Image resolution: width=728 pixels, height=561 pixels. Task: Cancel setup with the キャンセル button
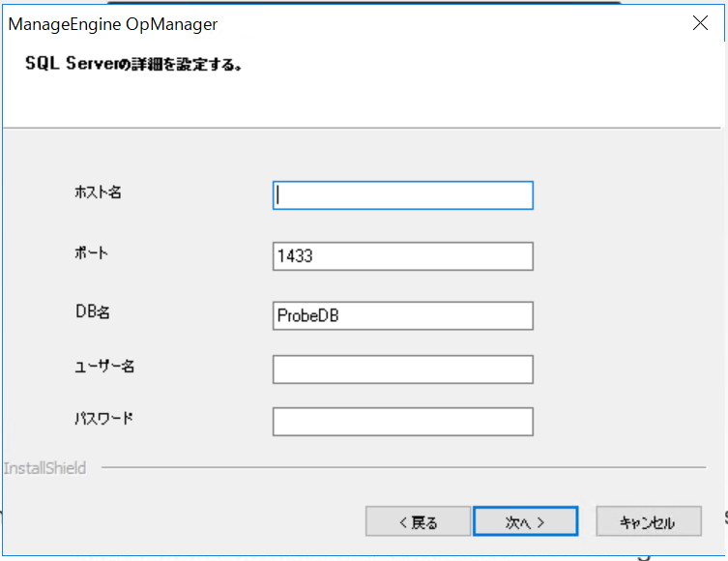[649, 521]
